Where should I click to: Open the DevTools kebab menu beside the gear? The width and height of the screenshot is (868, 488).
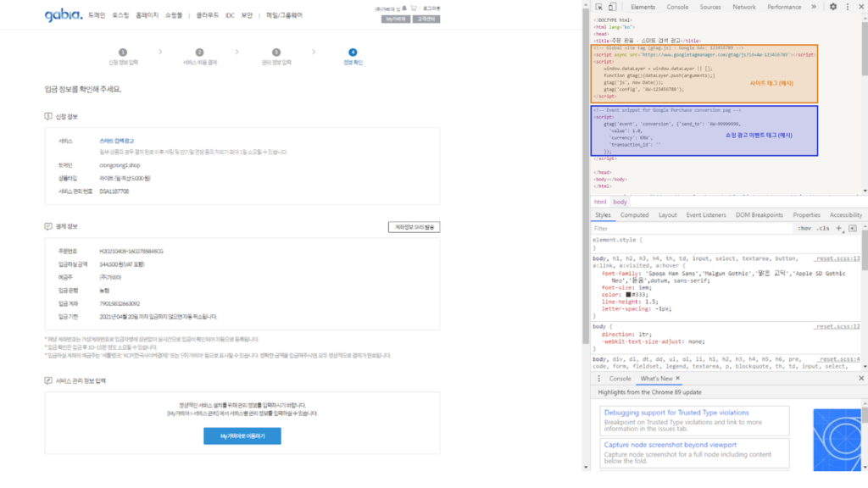tap(848, 7)
